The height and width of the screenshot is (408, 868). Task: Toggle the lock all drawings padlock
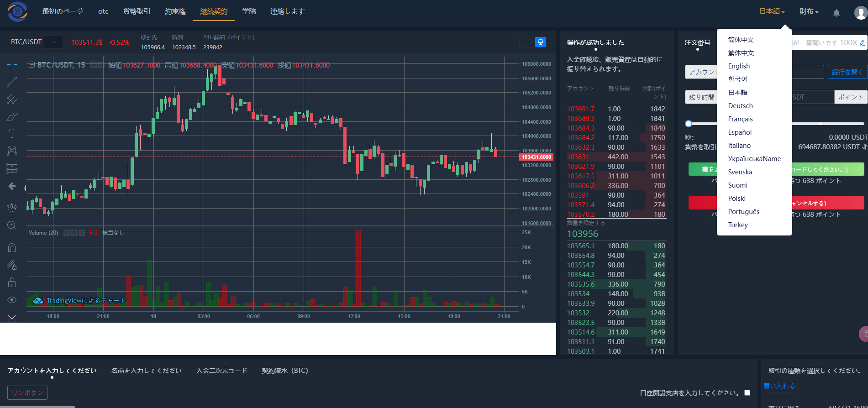12,282
